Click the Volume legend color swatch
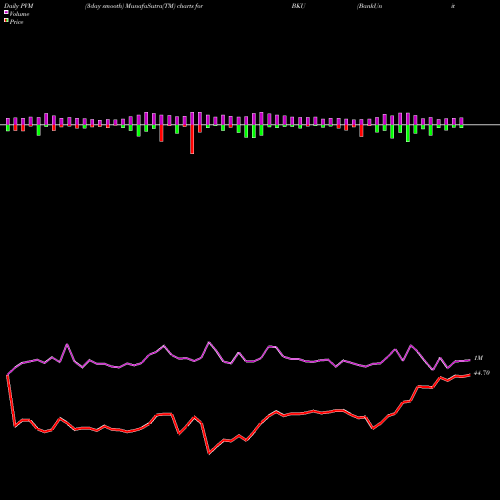The width and height of the screenshot is (500, 500). [6, 12]
